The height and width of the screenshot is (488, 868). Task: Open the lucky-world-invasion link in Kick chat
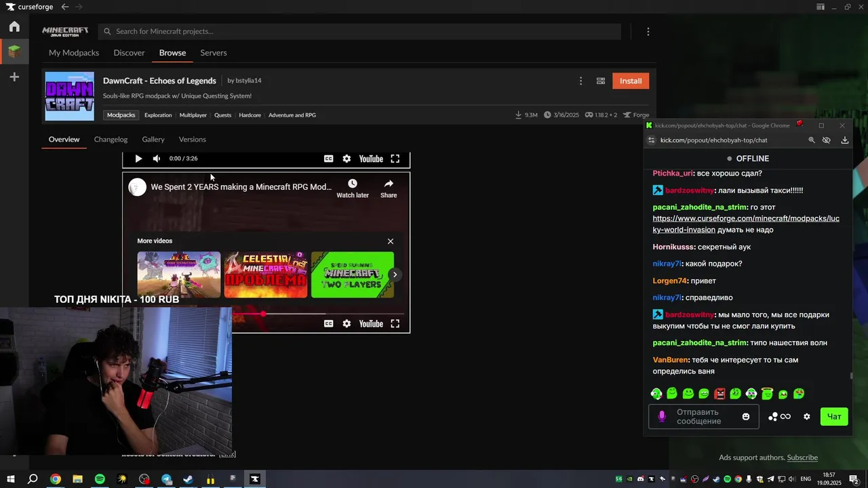coord(746,224)
